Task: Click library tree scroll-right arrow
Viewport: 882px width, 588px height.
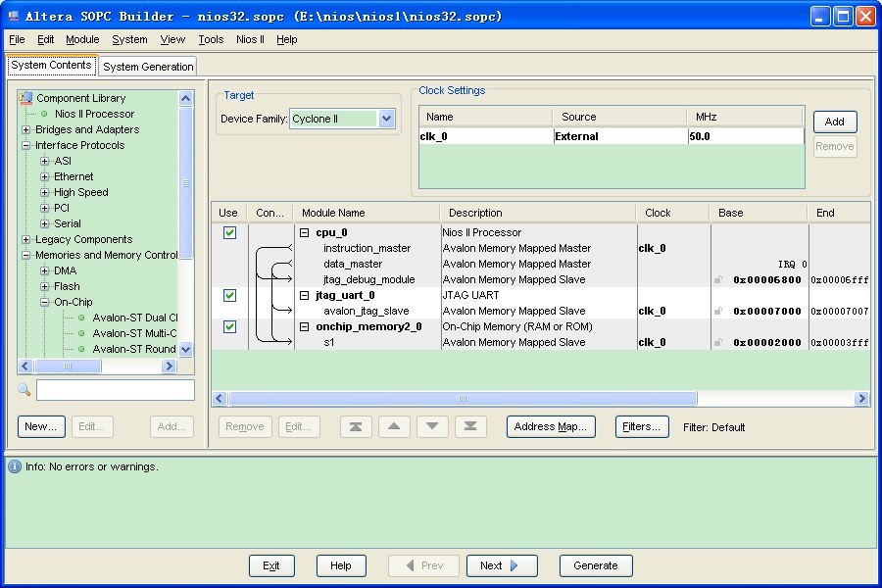Action: tap(169, 367)
